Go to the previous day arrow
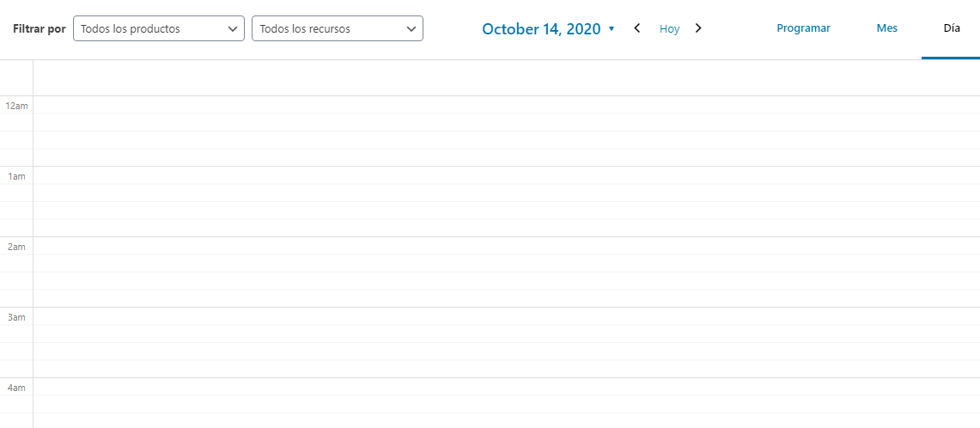Viewport: 980px width, 428px height. tap(637, 28)
